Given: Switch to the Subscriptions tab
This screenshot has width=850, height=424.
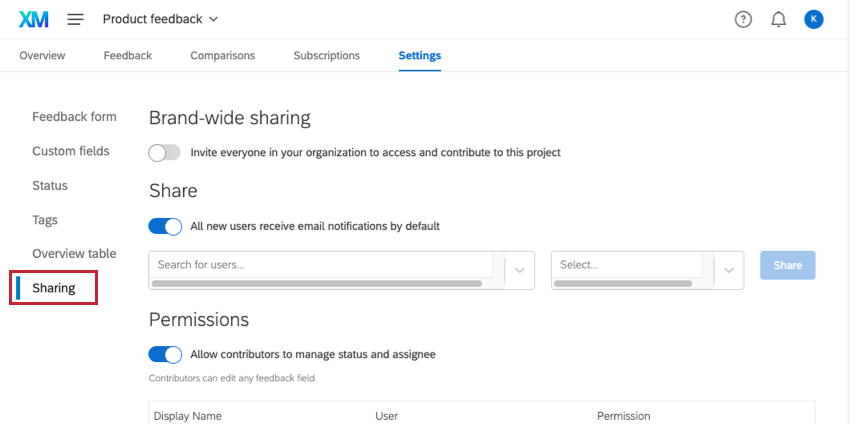Looking at the screenshot, I should pos(326,55).
